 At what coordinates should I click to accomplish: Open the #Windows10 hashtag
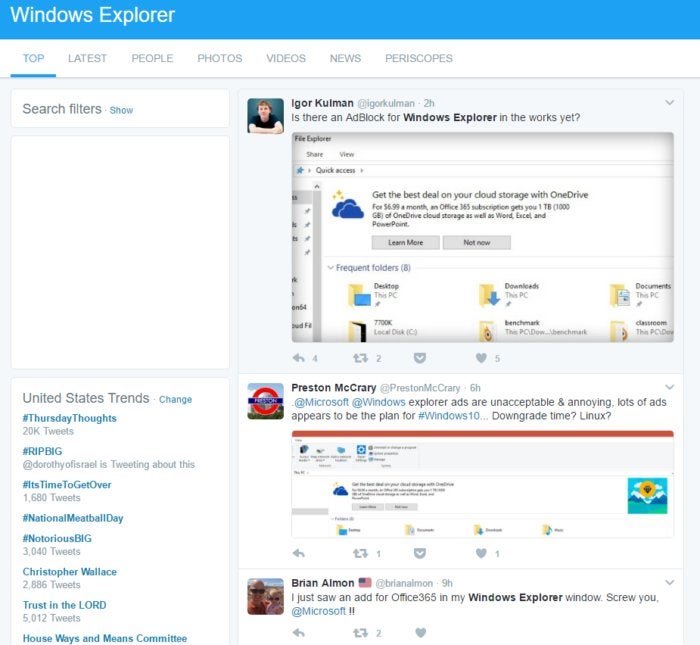[x=449, y=416]
